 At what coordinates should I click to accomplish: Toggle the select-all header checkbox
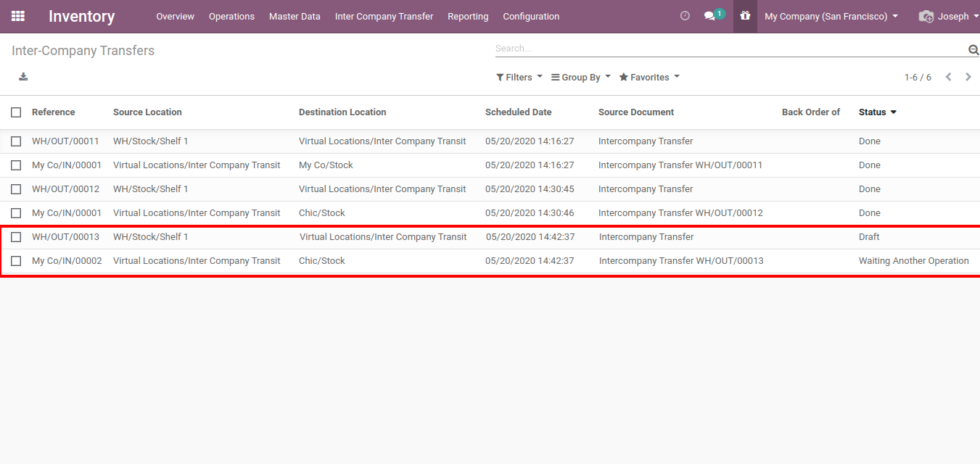(x=16, y=112)
